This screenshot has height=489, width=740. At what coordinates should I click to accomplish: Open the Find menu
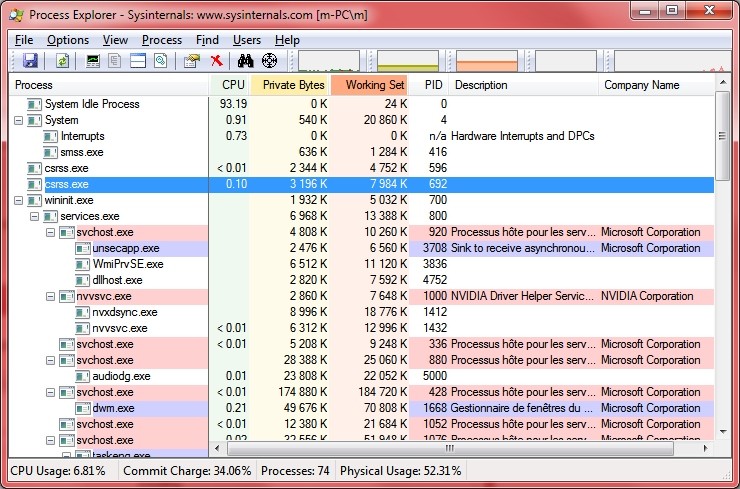pos(207,40)
